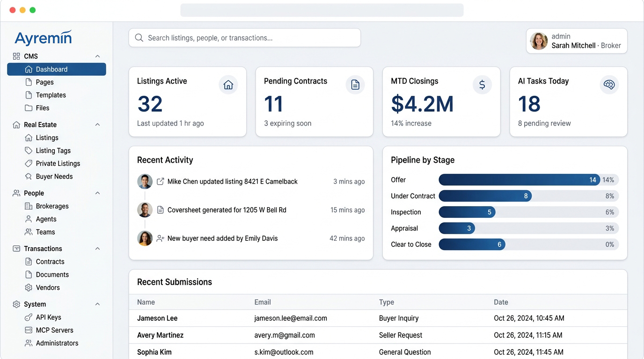Click the tag icon next to Listing Tags
The width and height of the screenshot is (644, 359).
click(29, 151)
